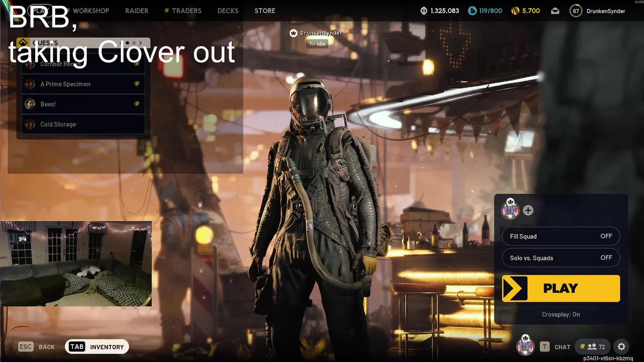Open the Bees! quest
The height and width of the screenshot is (362, 644).
84,104
